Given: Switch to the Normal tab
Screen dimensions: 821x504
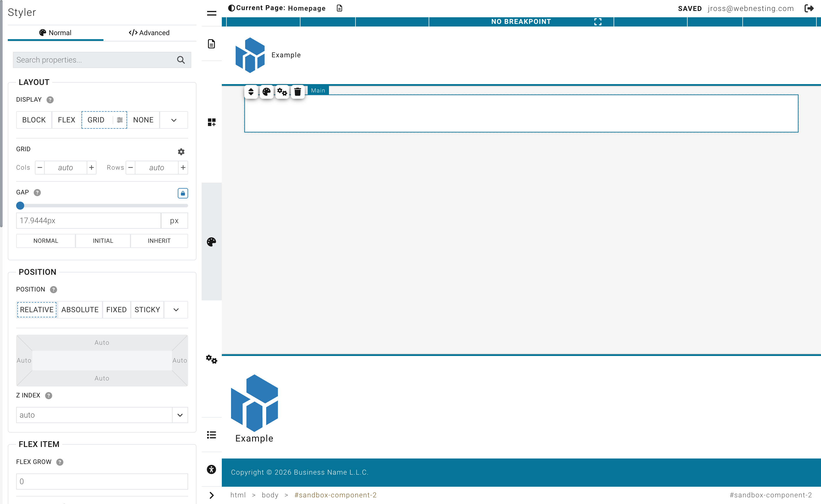Looking at the screenshot, I should click(x=55, y=33).
